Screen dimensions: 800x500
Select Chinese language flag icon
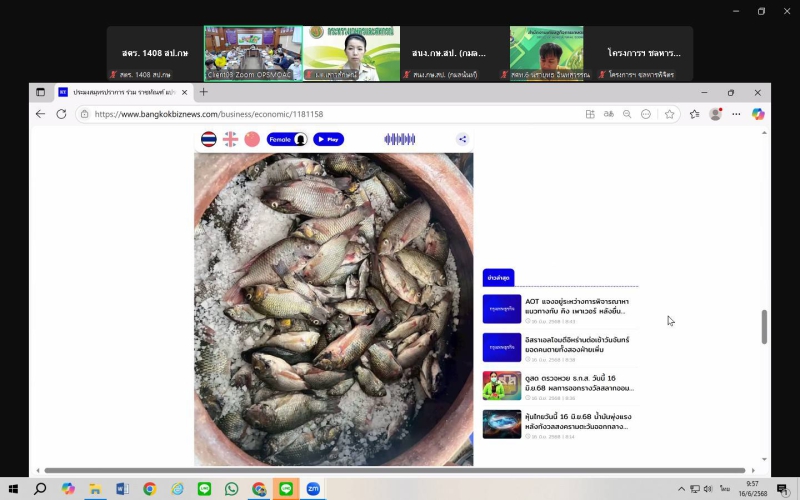252,139
